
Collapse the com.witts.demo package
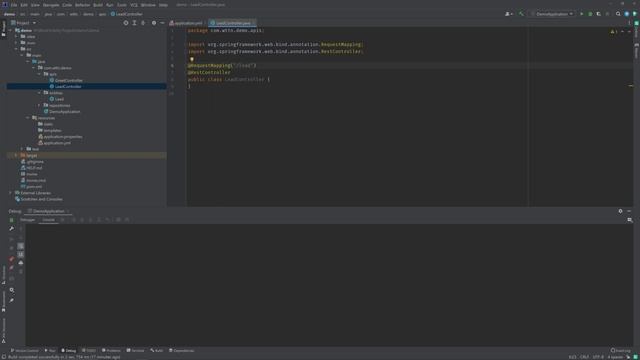coord(34,68)
